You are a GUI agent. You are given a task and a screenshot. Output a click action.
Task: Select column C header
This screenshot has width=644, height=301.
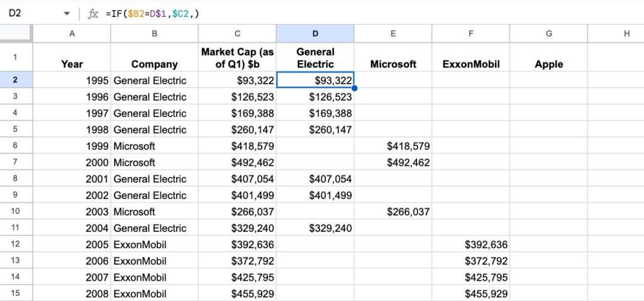(x=237, y=34)
